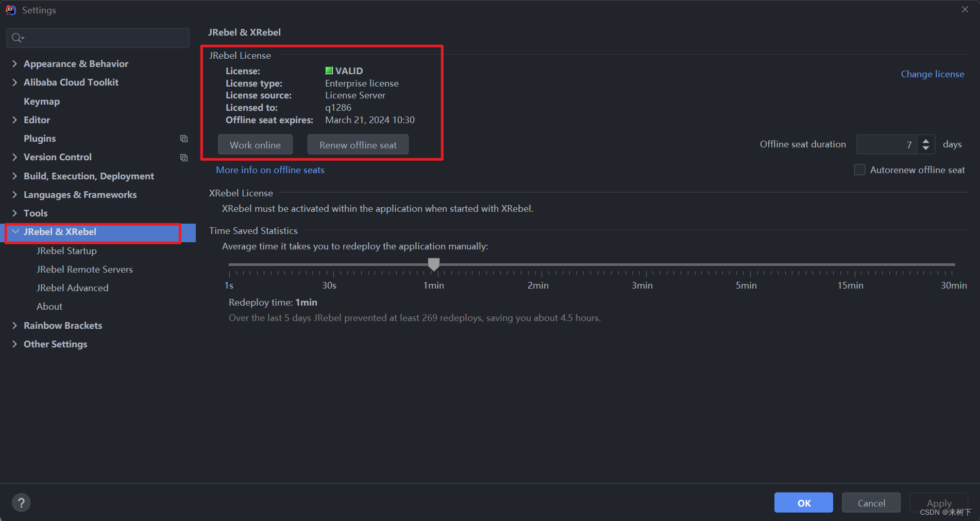Select JRebel Startup page

tap(66, 251)
